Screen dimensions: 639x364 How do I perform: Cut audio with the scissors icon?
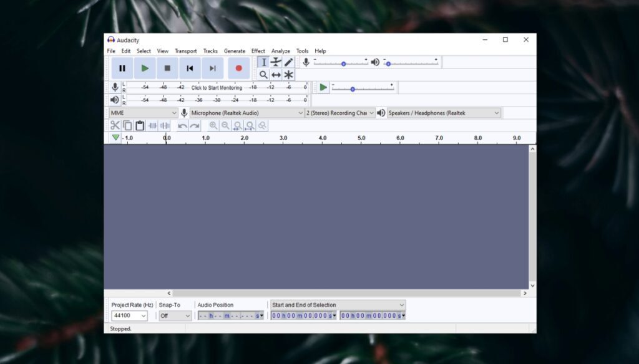[x=115, y=125]
